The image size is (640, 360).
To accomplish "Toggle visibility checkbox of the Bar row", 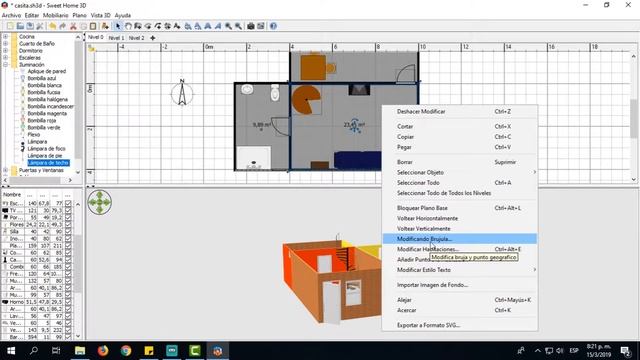I will point(68,337).
